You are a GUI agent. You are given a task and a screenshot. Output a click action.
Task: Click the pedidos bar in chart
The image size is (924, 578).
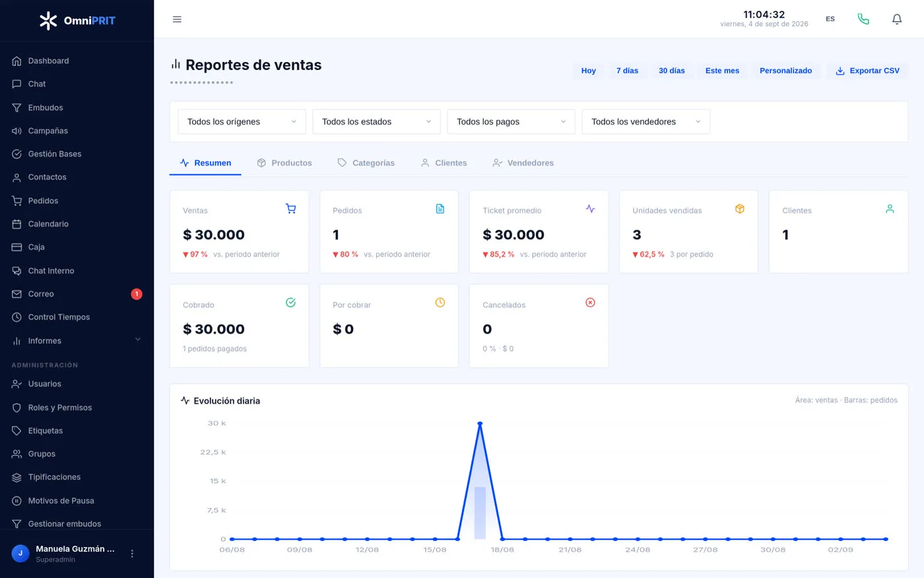[480, 513]
